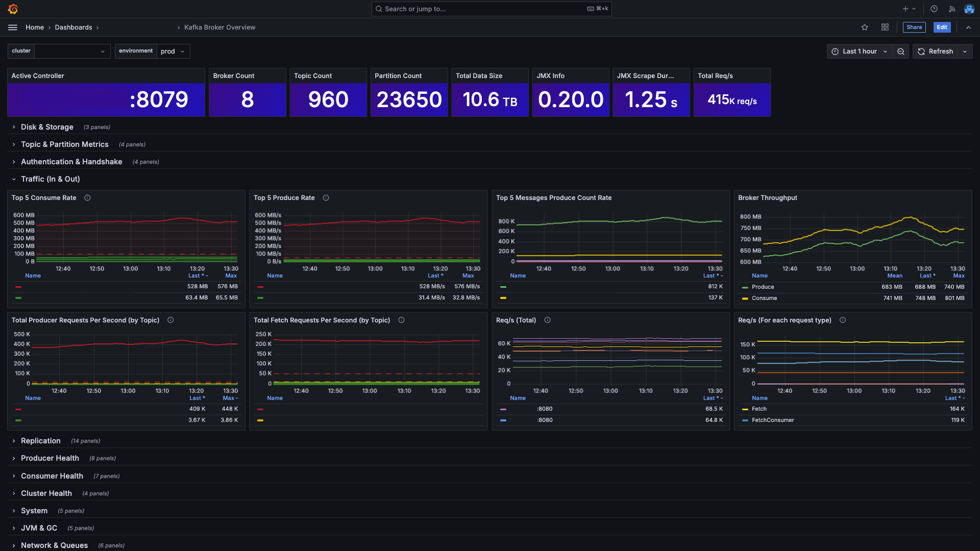
Task: Show info tooltip for Req/s (Total) panel
Action: click(548, 320)
